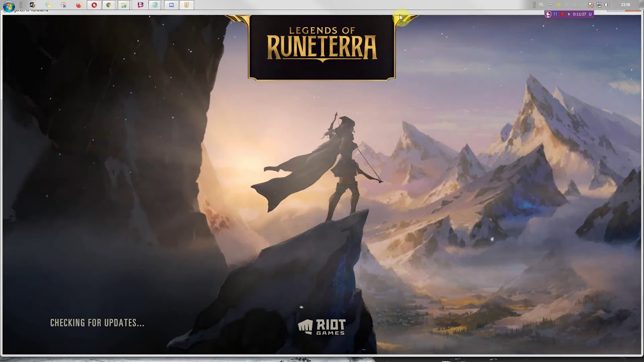Open the 23:58 system clock
The width and height of the screenshot is (644, 362).
(625, 5)
